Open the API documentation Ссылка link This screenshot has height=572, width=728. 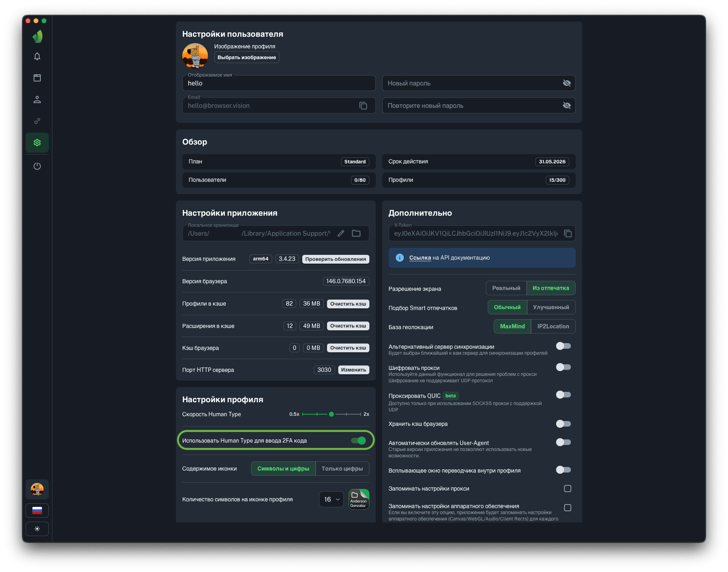pos(420,258)
